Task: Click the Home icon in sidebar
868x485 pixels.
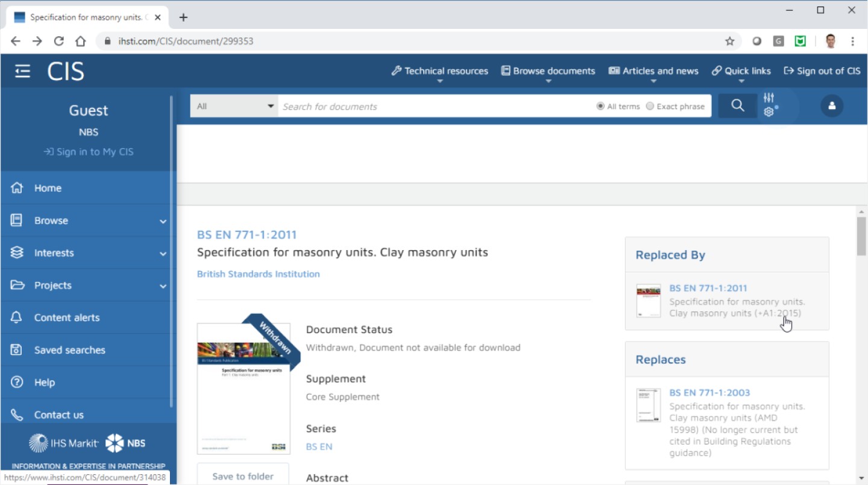Action: click(x=17, y=188)
